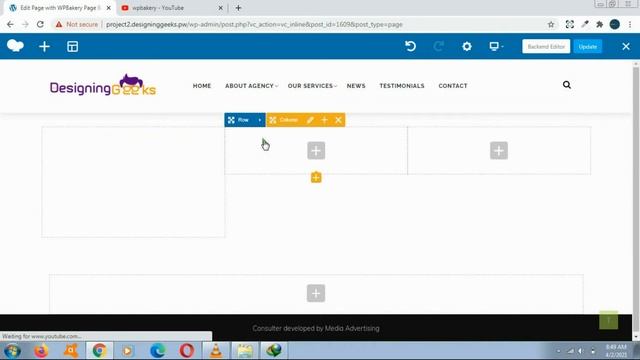Launch Firefox from the taskbar
Screen dimensions: 640x360
(x=41, y=351)
